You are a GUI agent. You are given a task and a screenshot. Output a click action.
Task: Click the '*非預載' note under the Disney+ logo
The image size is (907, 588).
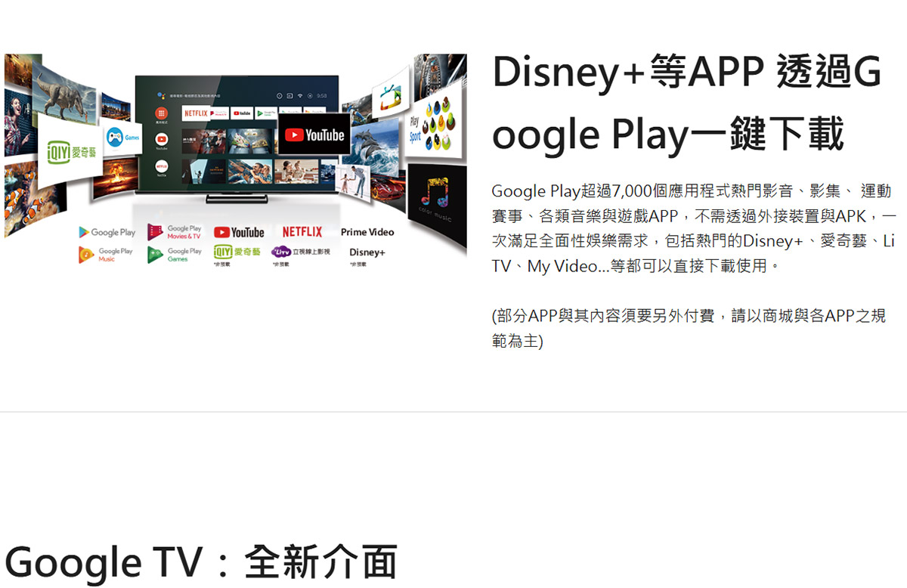point(359,265)
